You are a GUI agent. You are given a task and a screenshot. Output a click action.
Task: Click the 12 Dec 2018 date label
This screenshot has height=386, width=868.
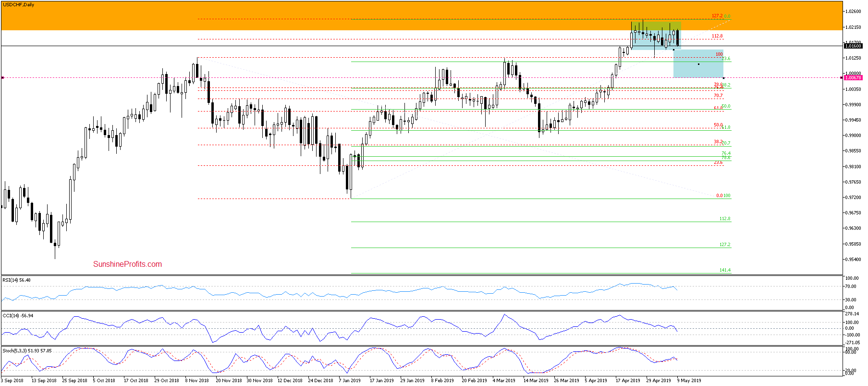[290, 380]
